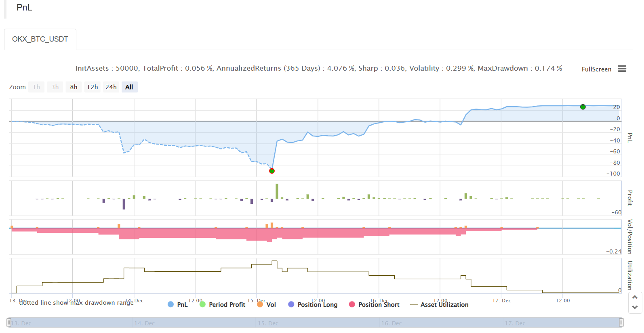The width and height of the screenshot is (644, 333).
Task: Click the red max drawdown low marker
Action: coord(272,171)
